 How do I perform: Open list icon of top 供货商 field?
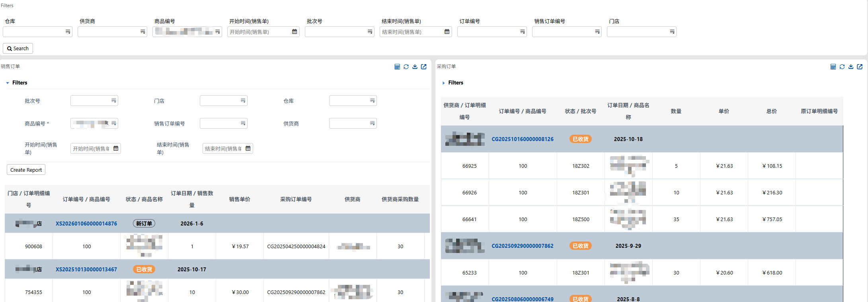point(143,31)
